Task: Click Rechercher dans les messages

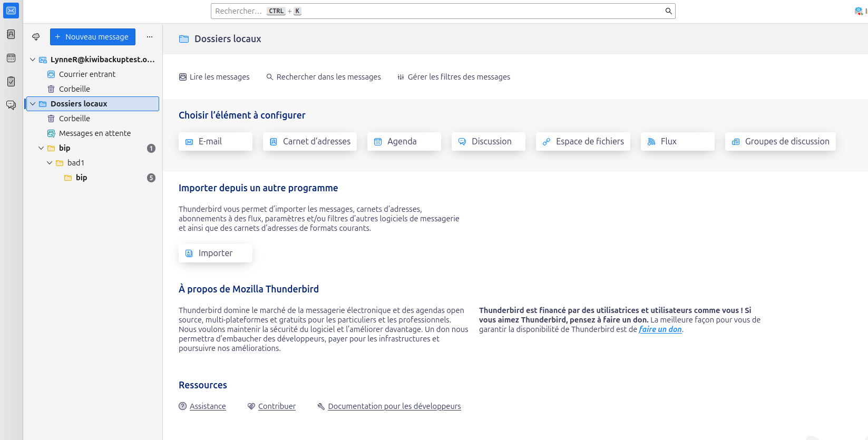Action: (x=324, y=77)
